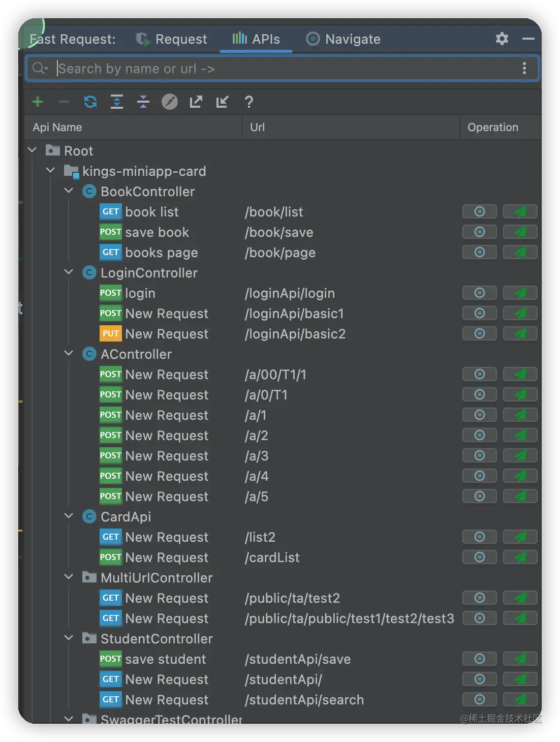Viewport: 560px width, 742px height.
Task: Select the BookController class label
Action: click(x=148, y=192)
